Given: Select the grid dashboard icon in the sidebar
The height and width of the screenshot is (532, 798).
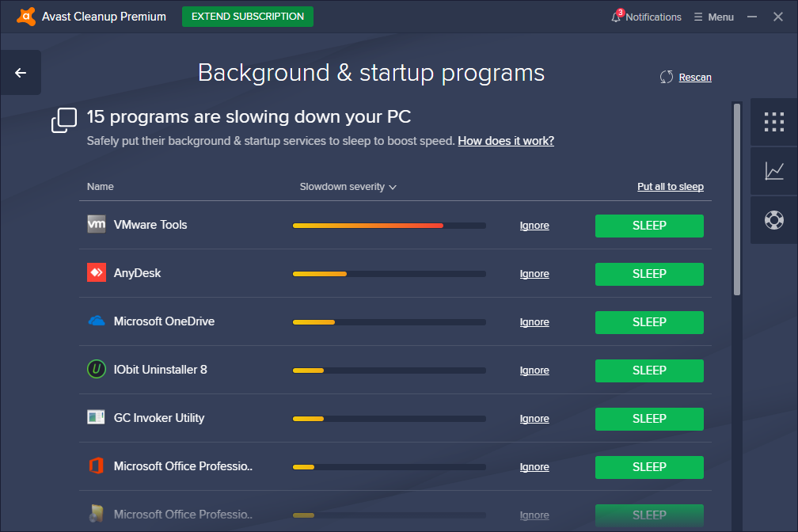Looking at the screenshot, I should pos(773,123).
